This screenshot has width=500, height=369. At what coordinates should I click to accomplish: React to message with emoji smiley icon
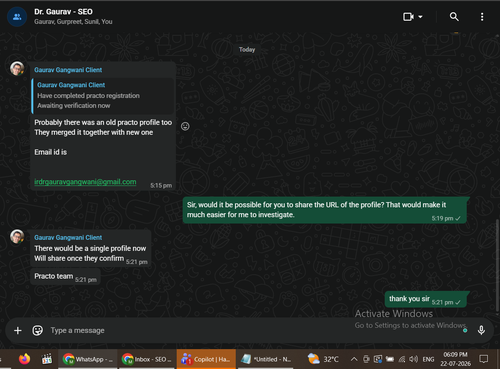coord(185,126)
